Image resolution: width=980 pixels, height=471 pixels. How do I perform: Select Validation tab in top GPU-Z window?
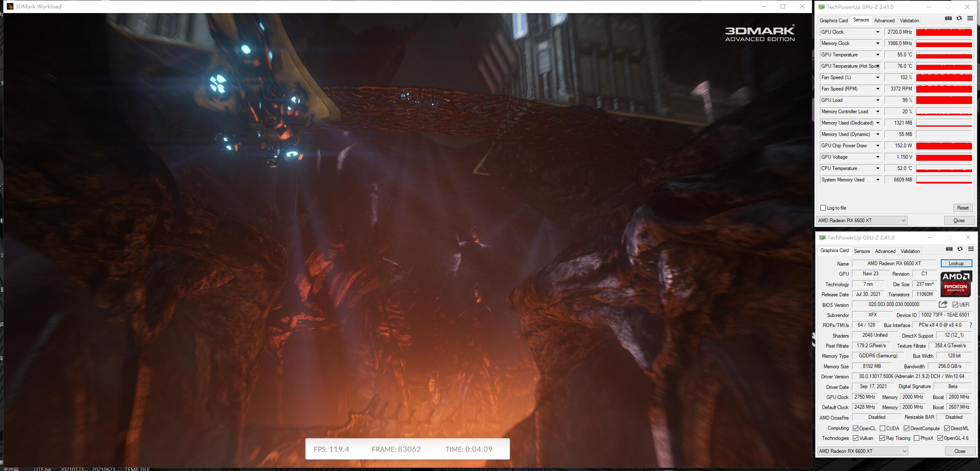tap(909, 20)
